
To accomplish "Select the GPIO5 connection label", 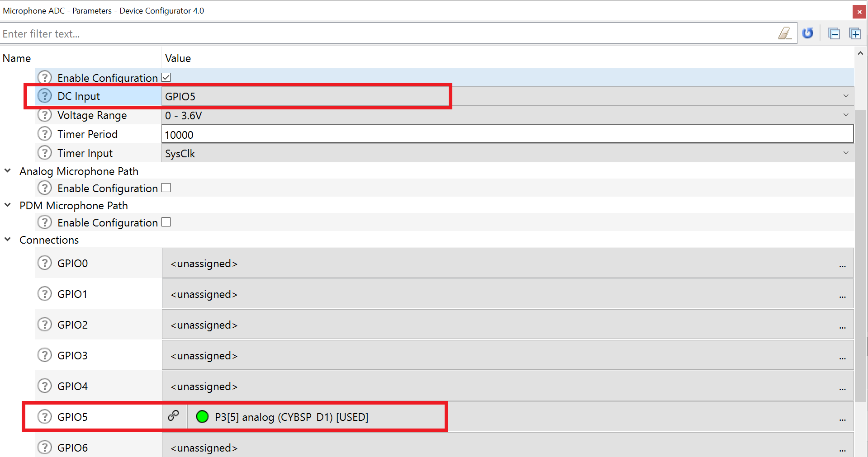I will tap(72, 417).
